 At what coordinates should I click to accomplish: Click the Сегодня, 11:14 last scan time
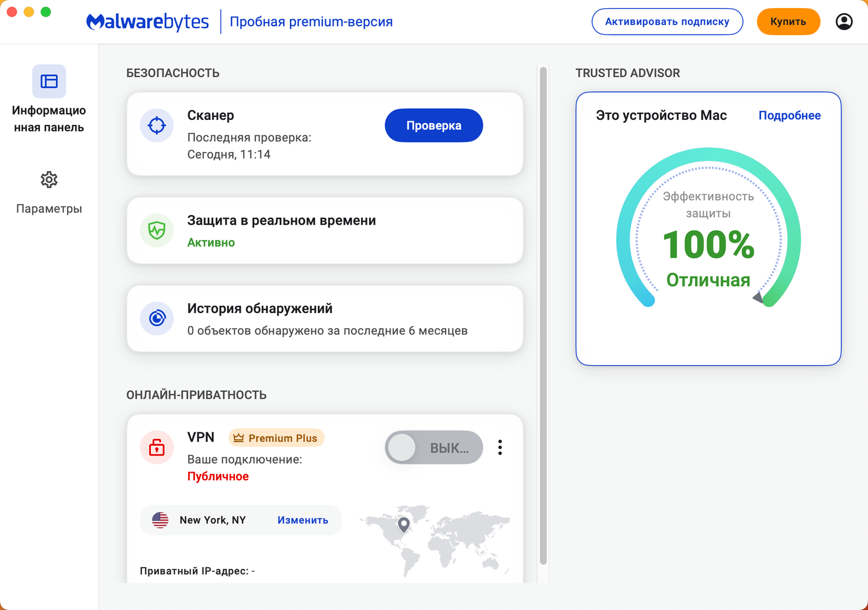229,155
